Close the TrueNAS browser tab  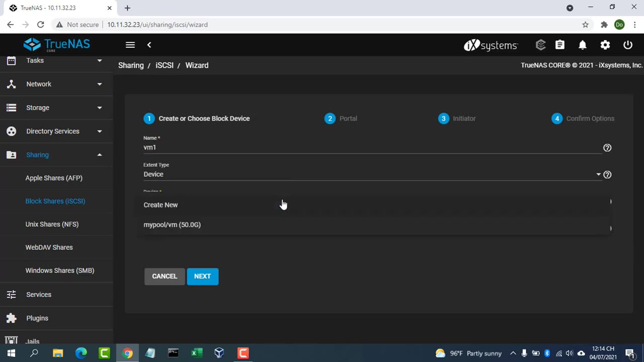pos(109,8)
